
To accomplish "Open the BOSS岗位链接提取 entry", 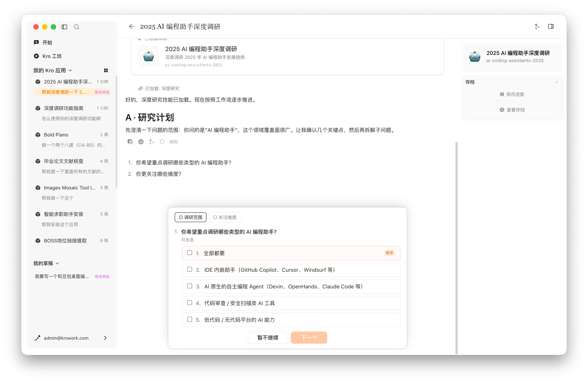I will click(x=72, y=241).
